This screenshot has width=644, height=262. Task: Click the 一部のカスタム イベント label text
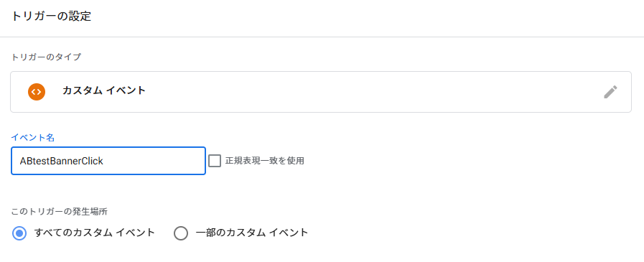pos(252,233)
